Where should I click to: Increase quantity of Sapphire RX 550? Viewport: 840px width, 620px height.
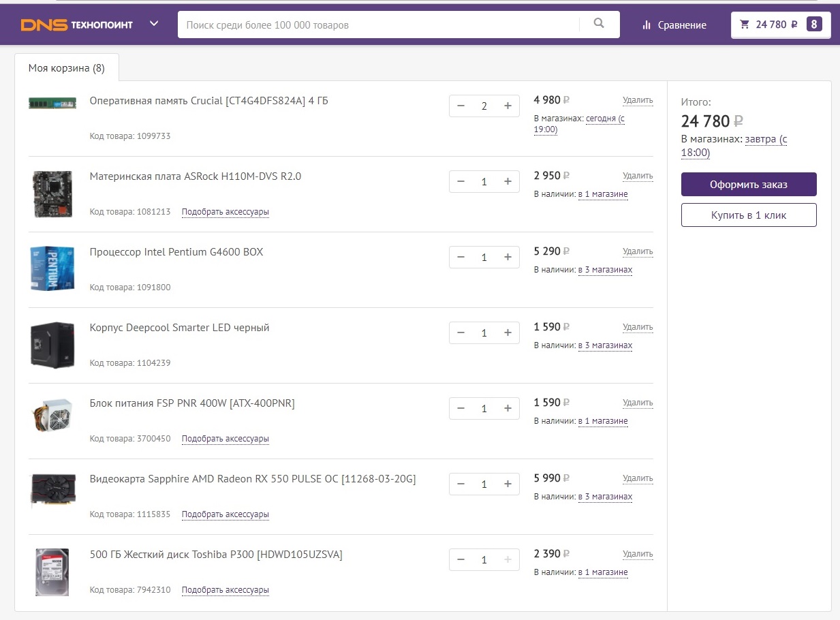tap(508, 484)
